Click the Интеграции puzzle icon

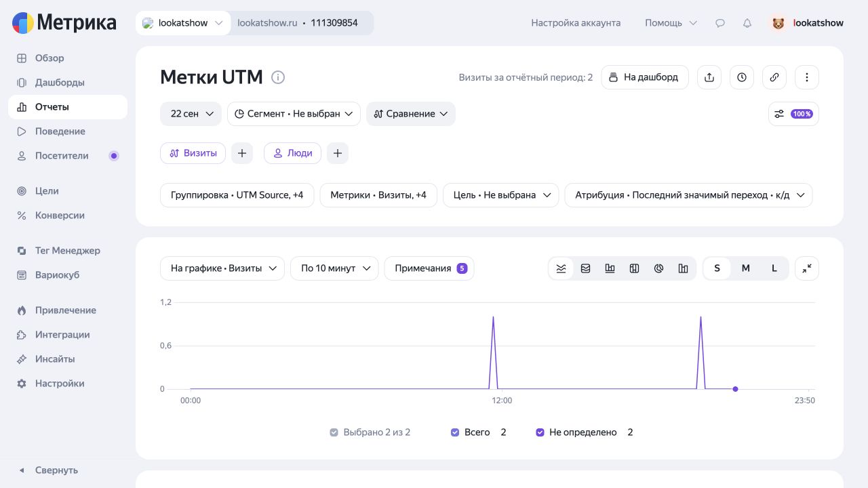(22, 335)
